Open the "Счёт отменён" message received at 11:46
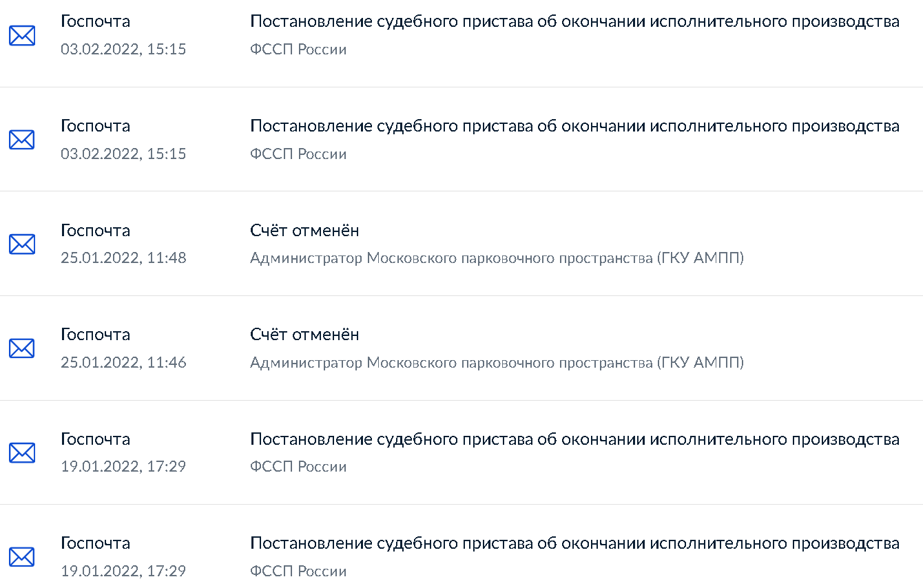 (x=304, y=335)
